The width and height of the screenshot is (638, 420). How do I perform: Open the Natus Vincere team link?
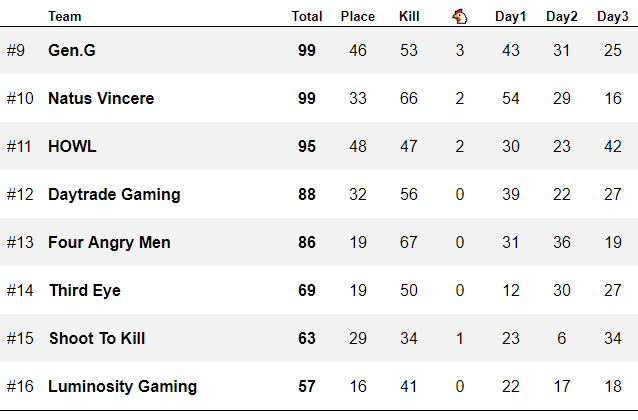click(x=101, y=98)
